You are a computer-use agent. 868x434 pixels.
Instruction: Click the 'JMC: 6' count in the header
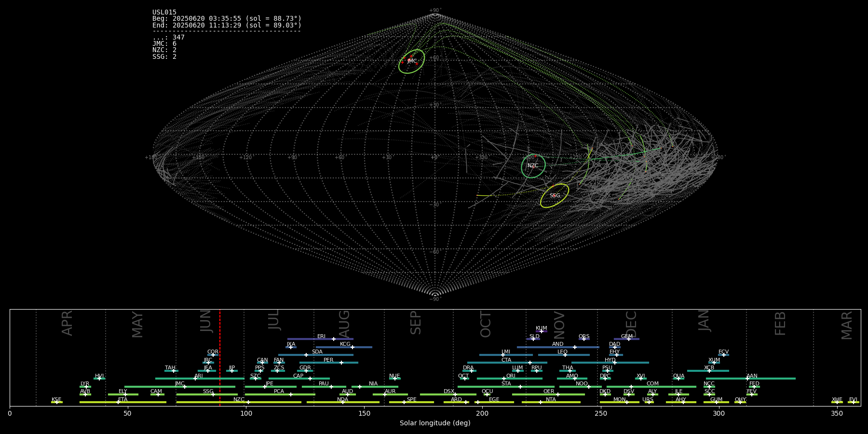click(164, 44)
